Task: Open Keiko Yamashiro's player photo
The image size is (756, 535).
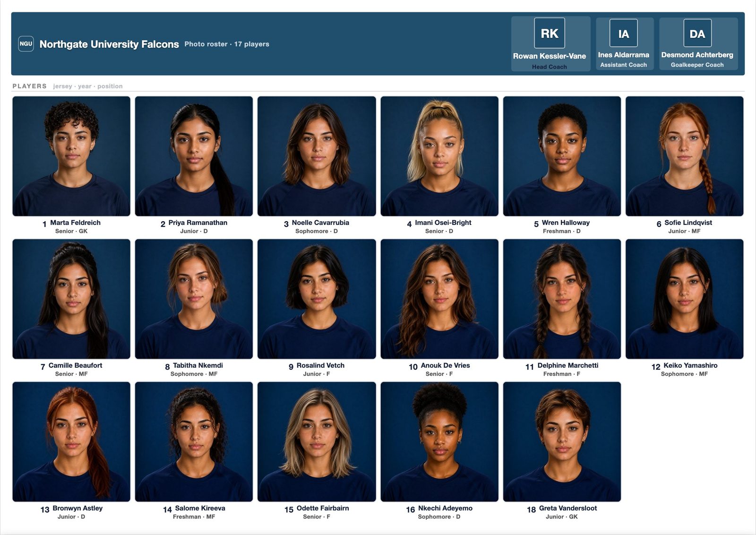Action: click(x=685, y=299)
